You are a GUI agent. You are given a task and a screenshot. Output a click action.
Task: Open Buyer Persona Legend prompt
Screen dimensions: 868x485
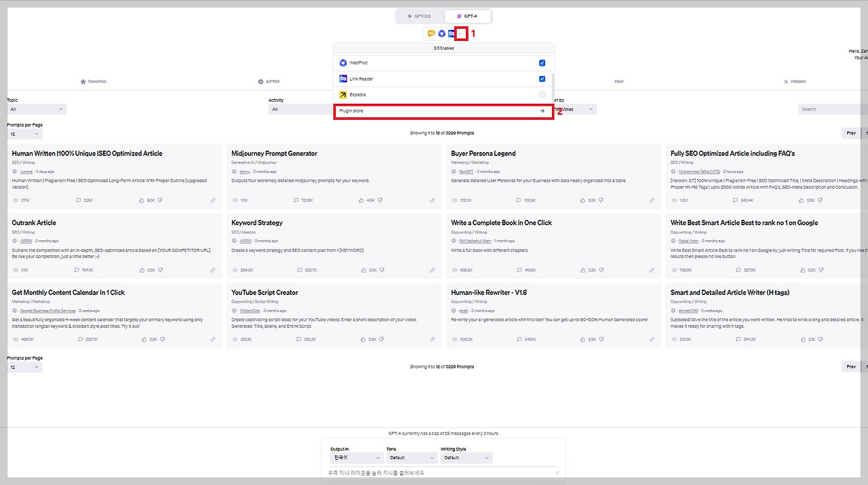[x=483, y=153]
